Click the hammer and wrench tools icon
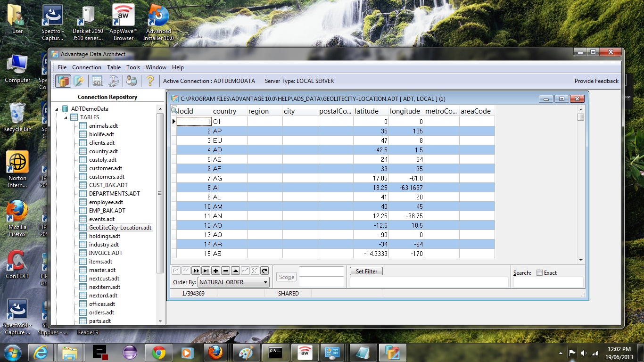The height and width of the screenshot is (362, 644). point(114,81)
